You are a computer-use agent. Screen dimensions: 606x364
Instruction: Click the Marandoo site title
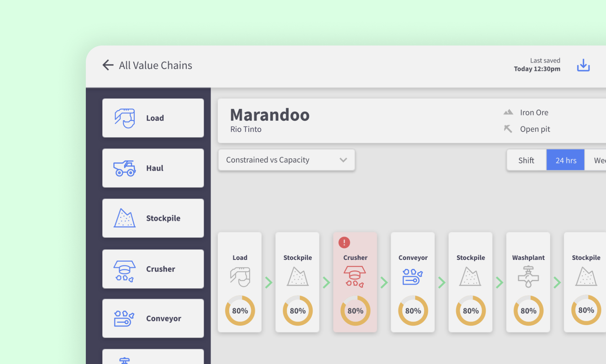tap(270, 115)
